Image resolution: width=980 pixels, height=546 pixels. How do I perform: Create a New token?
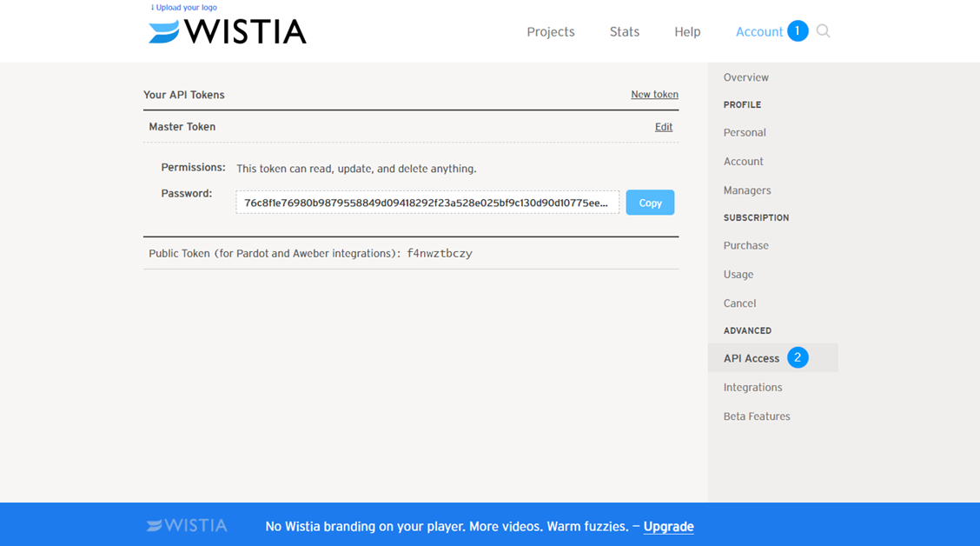tap(654, 95)
